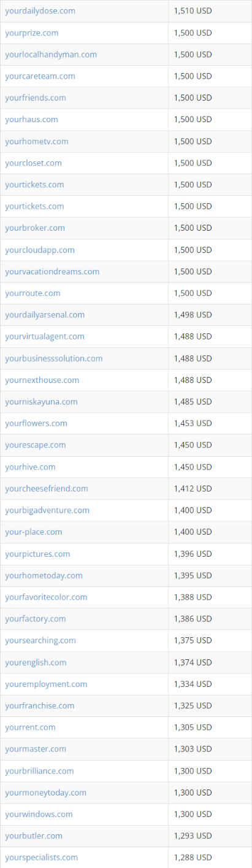Viewport: 252px width, 868px height.
Task: Visit the yourspecialists.com link
Action: pyautogui.click(x=42, y=858)
